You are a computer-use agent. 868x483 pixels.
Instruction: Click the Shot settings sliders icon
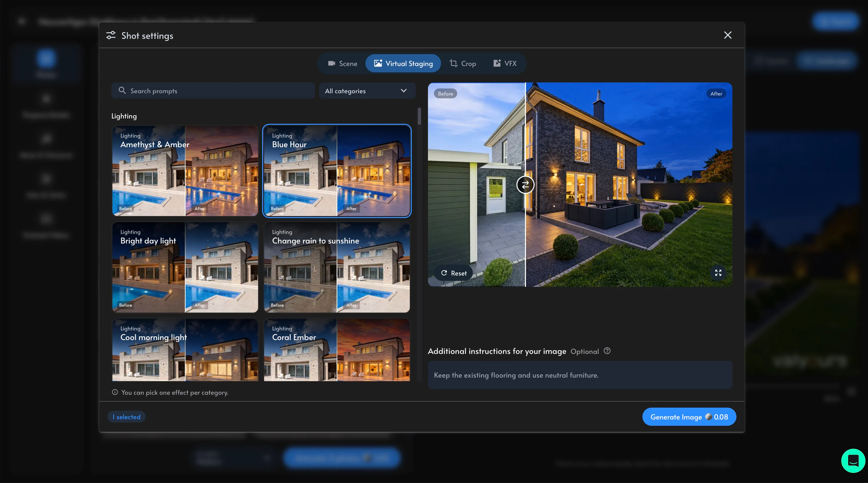111,35
